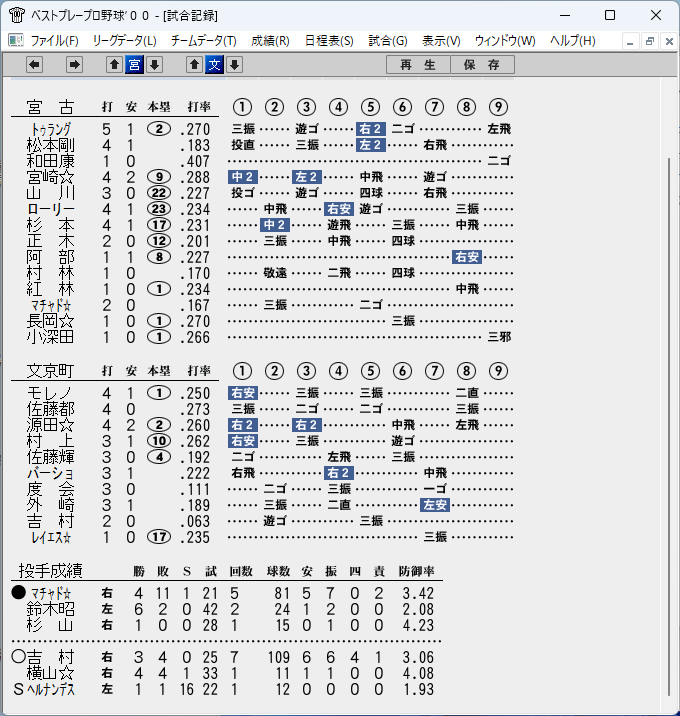Click バーショ's 右2 result in inning 4
This screenshot has width=680, height=716.
pyautogui.click(x=338, y=473)
